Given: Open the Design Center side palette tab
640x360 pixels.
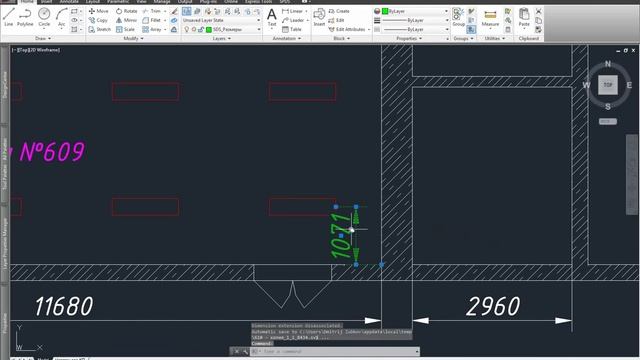Looking at the screenshot, I should [5, 85].
